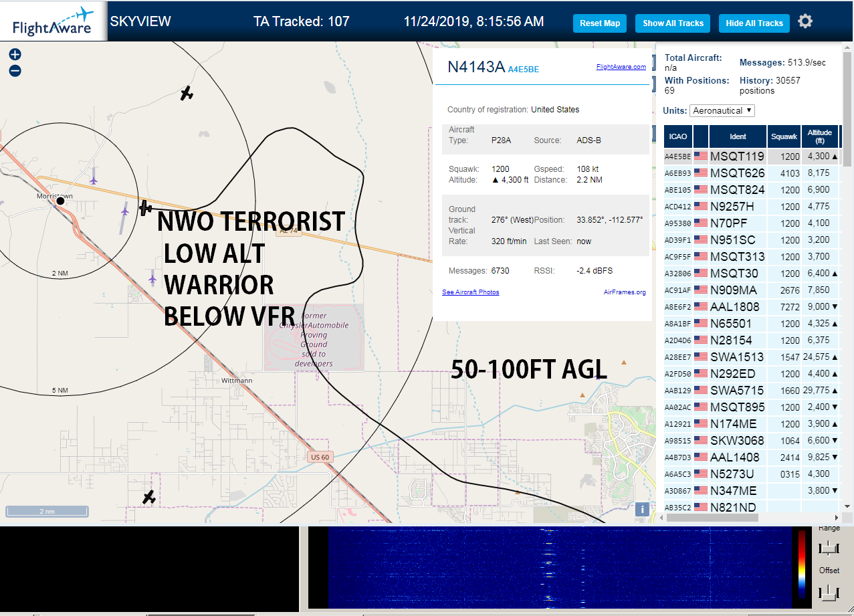Select the MSQT824 row

(752, 190)
